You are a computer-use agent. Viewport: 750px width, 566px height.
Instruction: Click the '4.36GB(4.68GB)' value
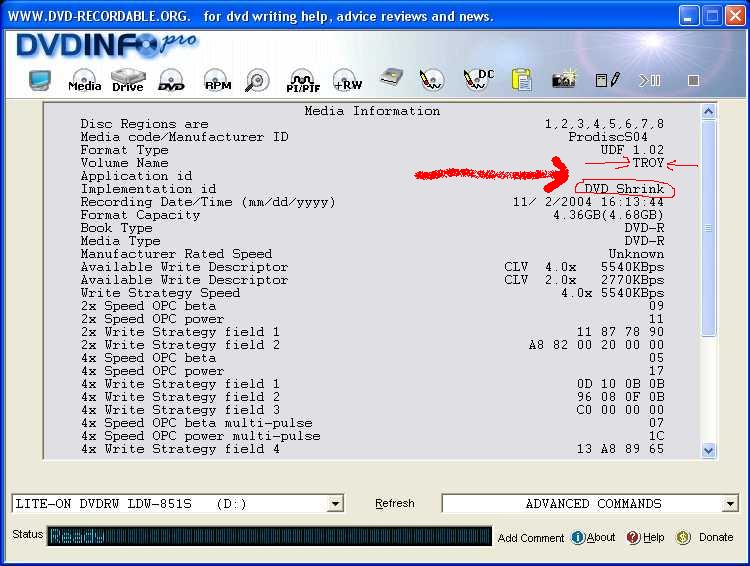click(608, 215)
